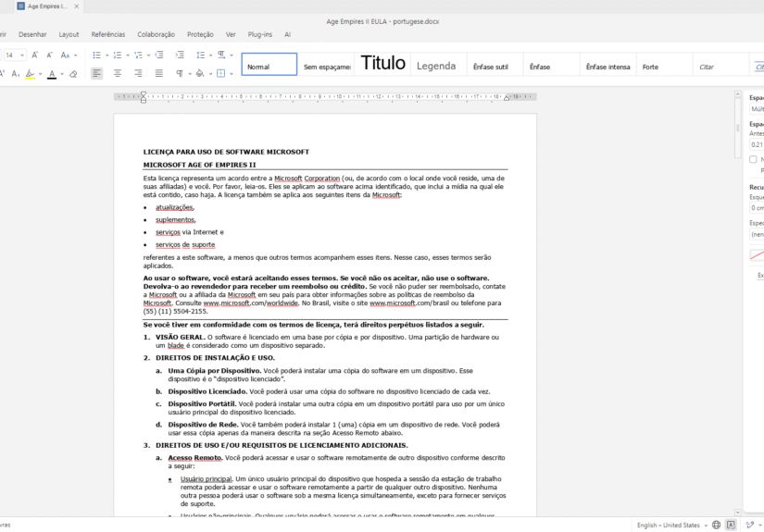Open the Referências ribbon tab
Image resolution: width=764 pixels, height=532 pixels.
click(107, 34)
